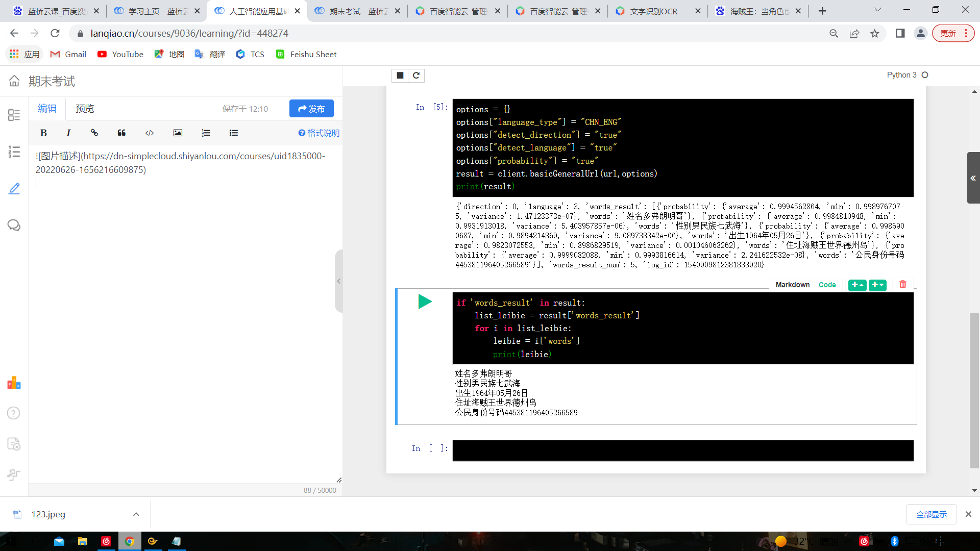The image size is (980, 551).
Task: Insert a hyperlink with the link icon
Action: 94,133
